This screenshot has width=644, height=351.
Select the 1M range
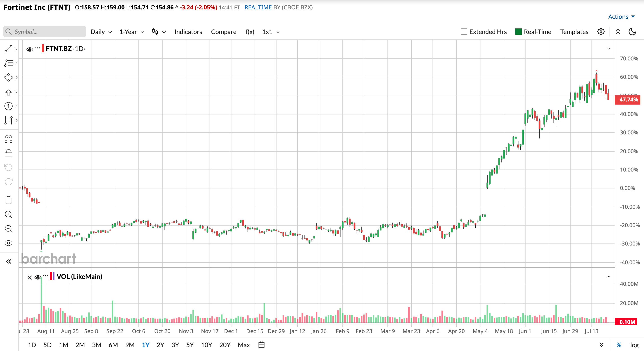pos(63,345)
